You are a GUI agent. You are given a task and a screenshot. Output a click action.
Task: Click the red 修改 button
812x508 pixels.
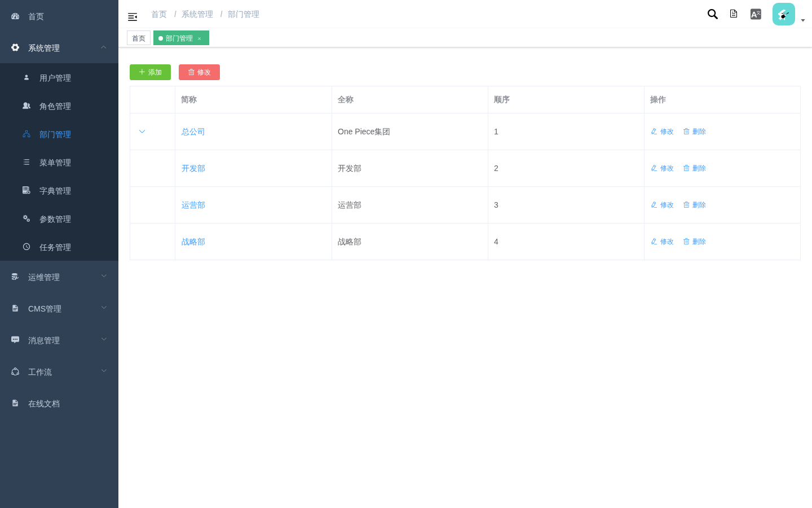coord(199,72)
